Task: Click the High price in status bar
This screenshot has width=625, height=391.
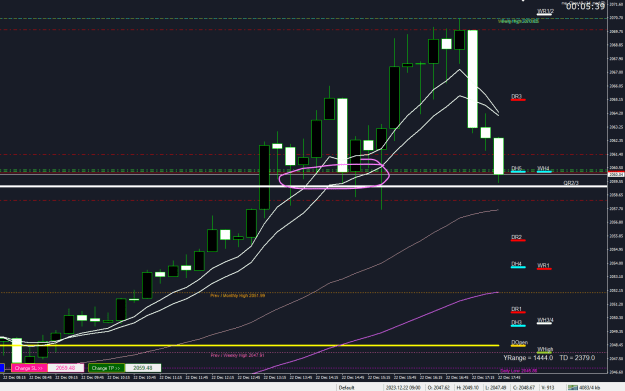Action: (x=468, y=387)
